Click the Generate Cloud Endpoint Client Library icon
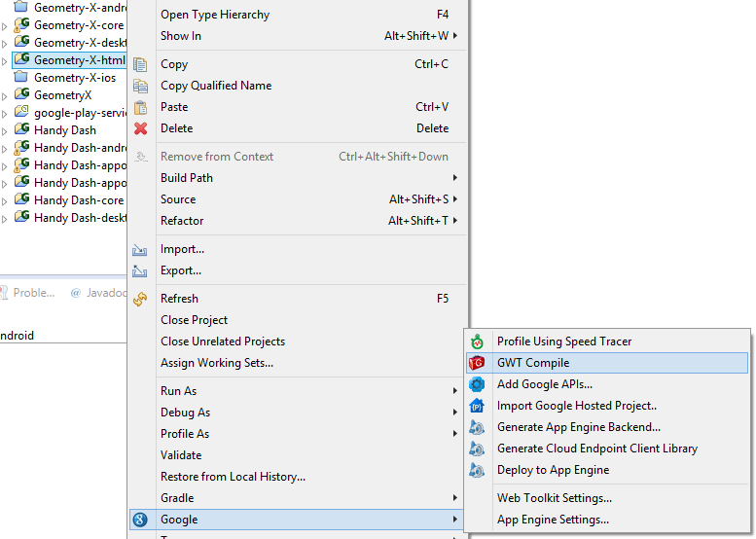The height and width of the screenshot is (539, 756). [x=477, y=449]
